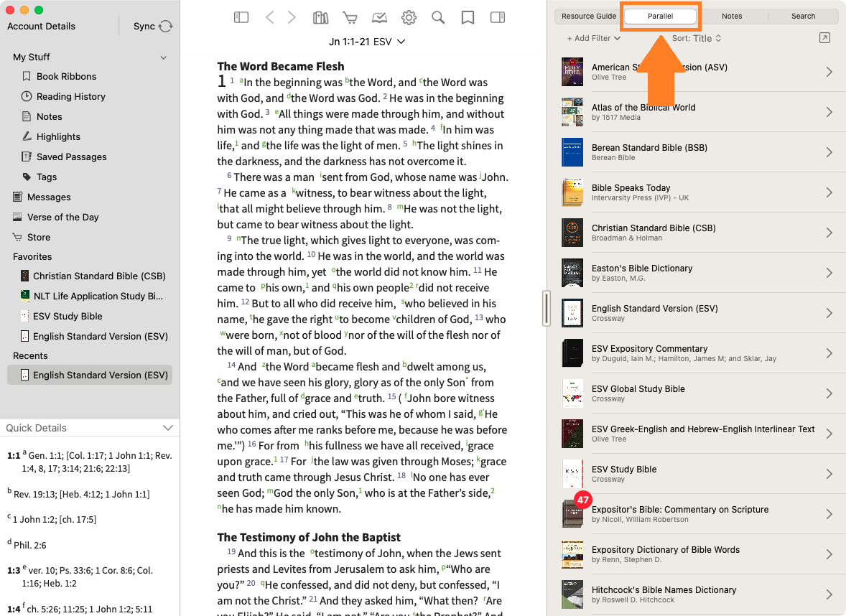Toggle the left sidebar panel icon
The width and height of the screenshot is (846, 616).
pyautogui.click(x=241, y=17)
